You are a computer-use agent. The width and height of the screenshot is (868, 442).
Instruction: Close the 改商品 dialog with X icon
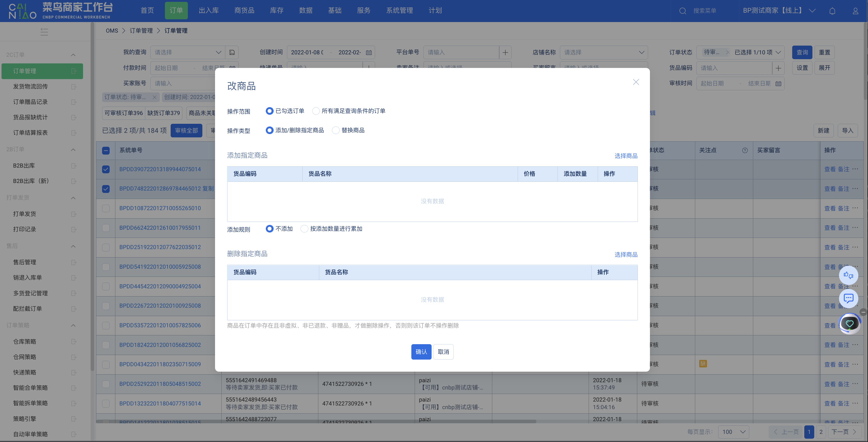[x=635, y=82]
